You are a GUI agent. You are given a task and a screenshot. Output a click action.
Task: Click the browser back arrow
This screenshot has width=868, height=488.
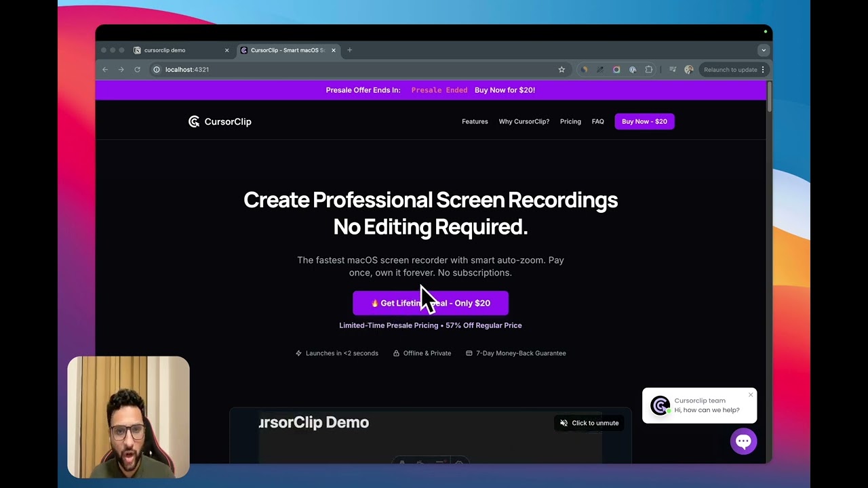coord(105,70)
